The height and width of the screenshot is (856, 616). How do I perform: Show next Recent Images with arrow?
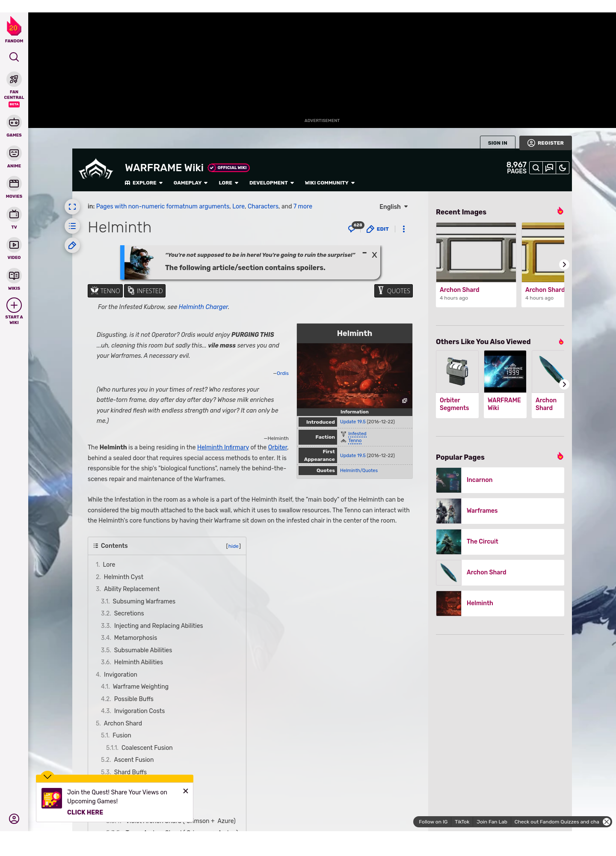[x=564, y=265]
